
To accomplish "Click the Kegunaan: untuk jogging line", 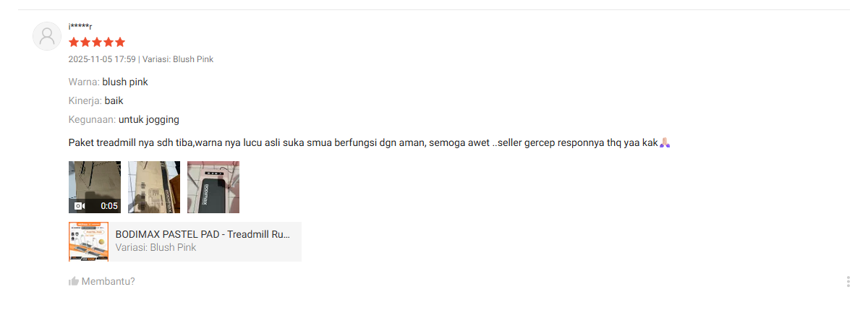I will (124, 119).
